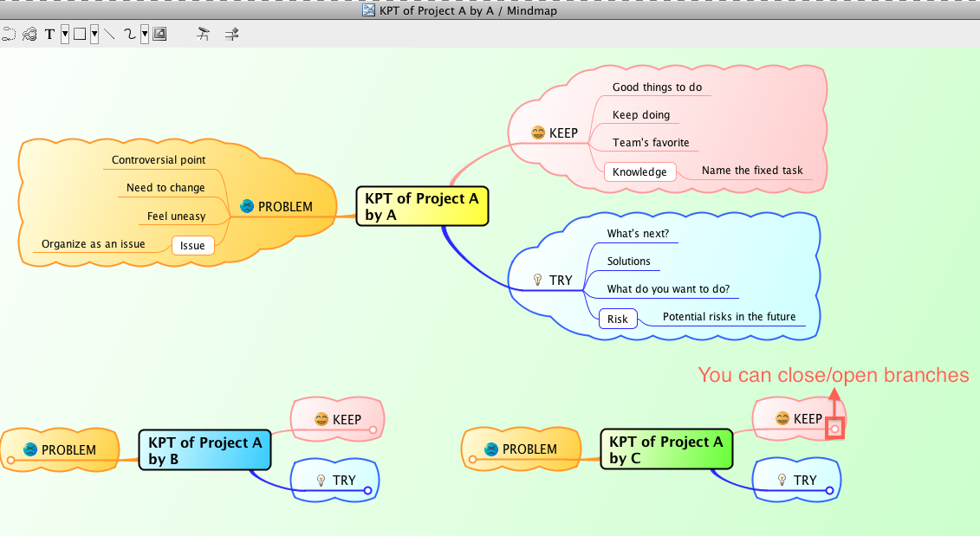Select the link tool in the toolbar

pyautogui.click(x=10, y=35)
